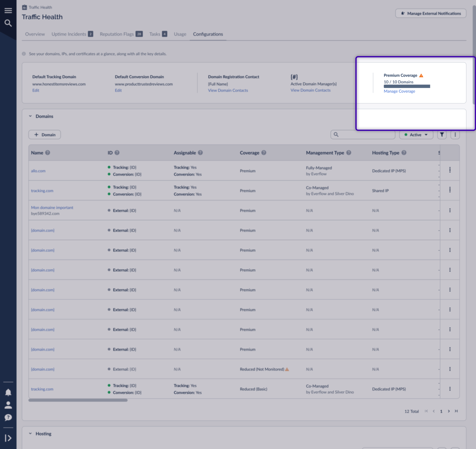Open notifications bell in sidebar
The image size is (476, 449).
8,392
